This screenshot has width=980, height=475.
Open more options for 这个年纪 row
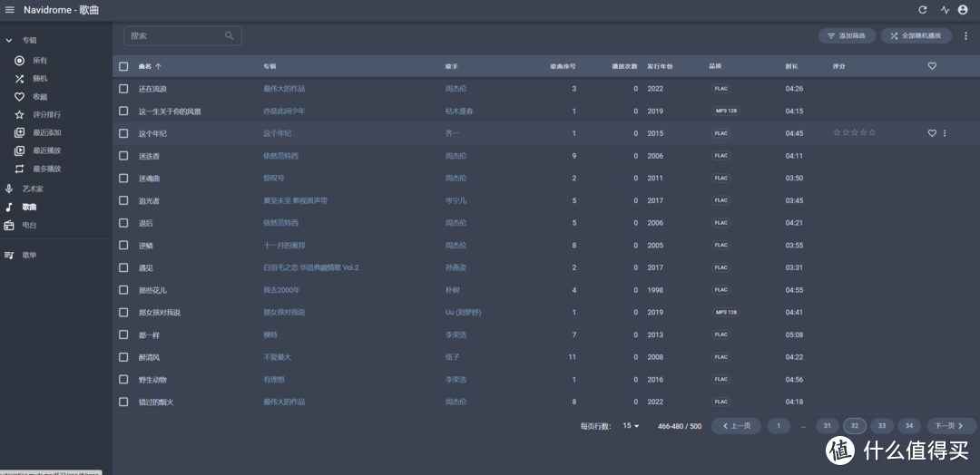pyautogui.click(x=945, y=133)
